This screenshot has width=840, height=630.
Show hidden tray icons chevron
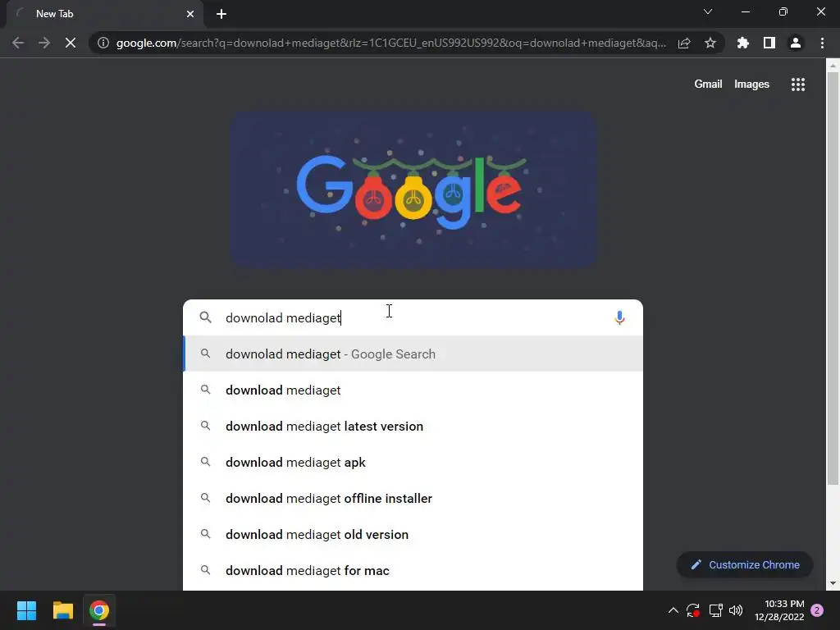tap(673, 610)
